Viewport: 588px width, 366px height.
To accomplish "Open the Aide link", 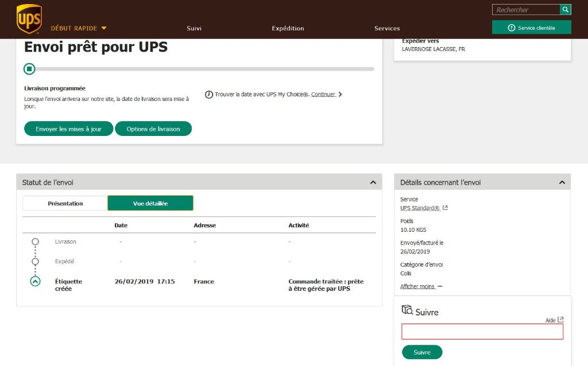I will click(x=550, y=320).
